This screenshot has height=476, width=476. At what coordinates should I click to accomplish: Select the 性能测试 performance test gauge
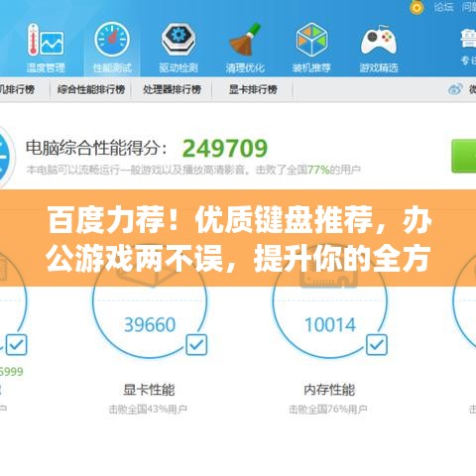(112, 49)
